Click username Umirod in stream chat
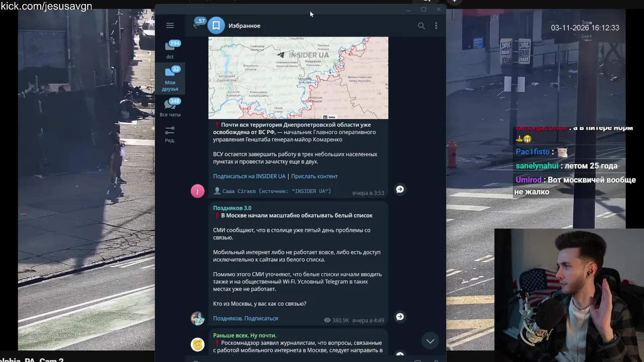The height and width of the screenshot is (362, 644). point(528,180)
